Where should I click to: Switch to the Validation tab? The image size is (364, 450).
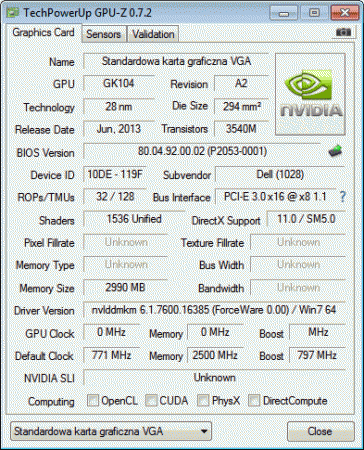(x=153, y=34)
